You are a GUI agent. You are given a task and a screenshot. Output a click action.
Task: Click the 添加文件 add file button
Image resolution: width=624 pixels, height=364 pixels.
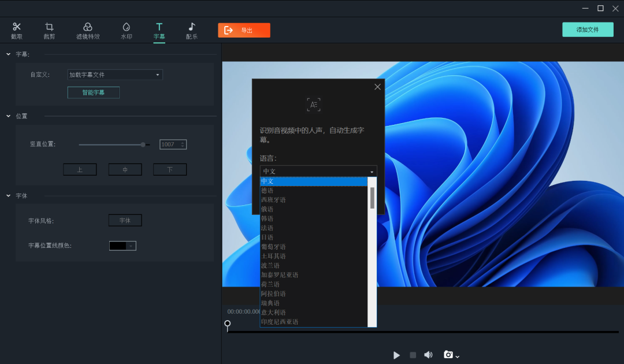(x=588, y=29)
